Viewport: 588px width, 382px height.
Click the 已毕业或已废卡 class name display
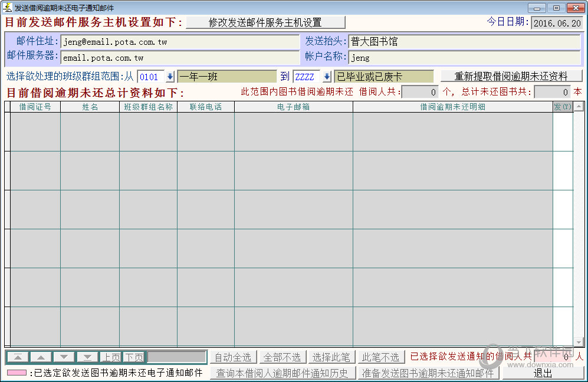[384, 77]
